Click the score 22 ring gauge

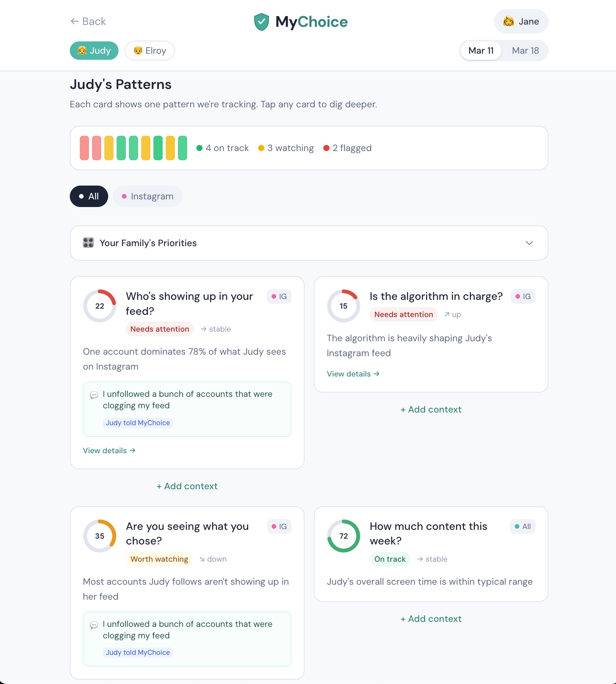click(x=100, y=306)
